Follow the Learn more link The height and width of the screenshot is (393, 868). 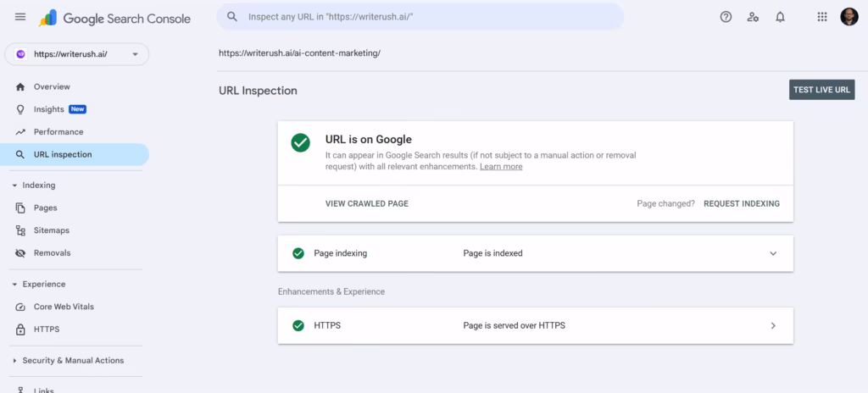coord(501,167)
